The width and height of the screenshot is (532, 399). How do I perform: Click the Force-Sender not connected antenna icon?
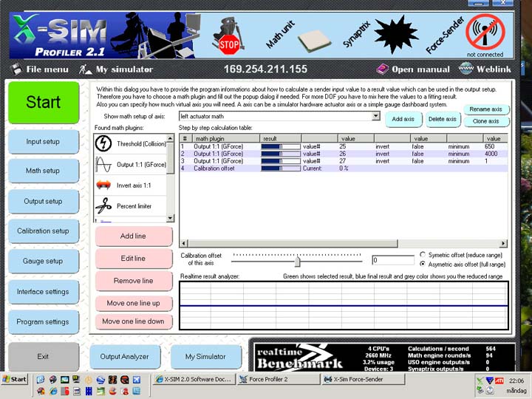(x=485, y=33)
